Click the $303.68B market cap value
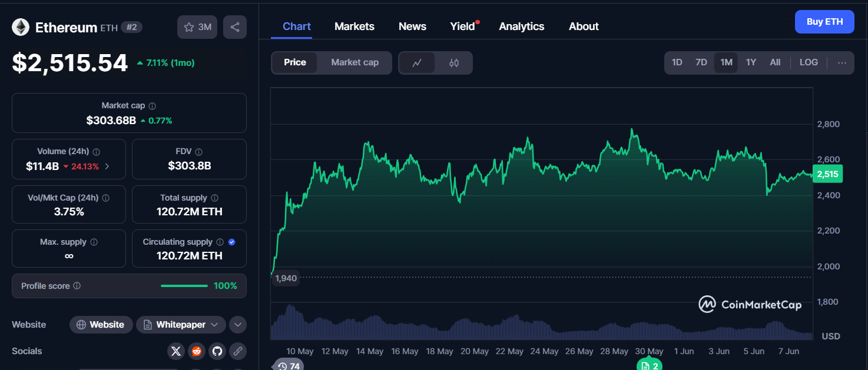The height and width of the screenshot is (370, 868). (x=111, y=121)
